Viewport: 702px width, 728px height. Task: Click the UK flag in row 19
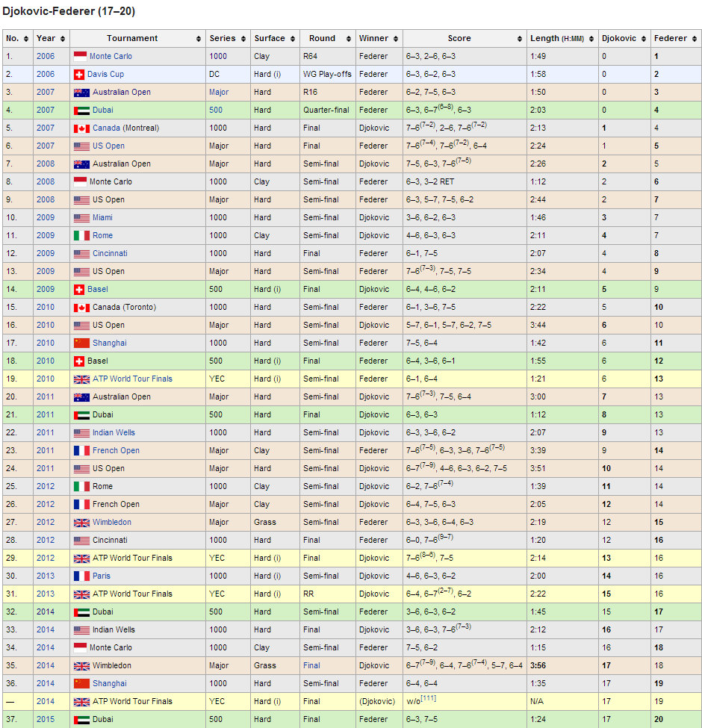point(81,379)
